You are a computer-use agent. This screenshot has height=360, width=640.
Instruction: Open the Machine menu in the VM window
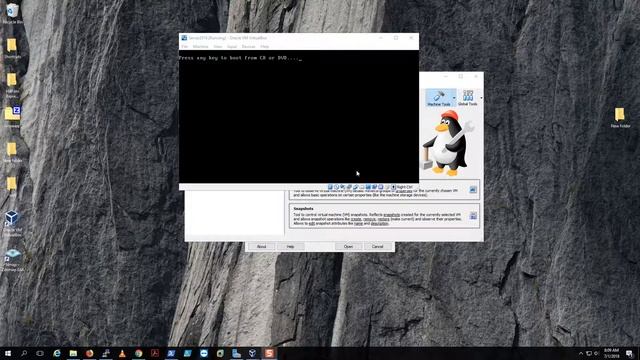[200, 47]
